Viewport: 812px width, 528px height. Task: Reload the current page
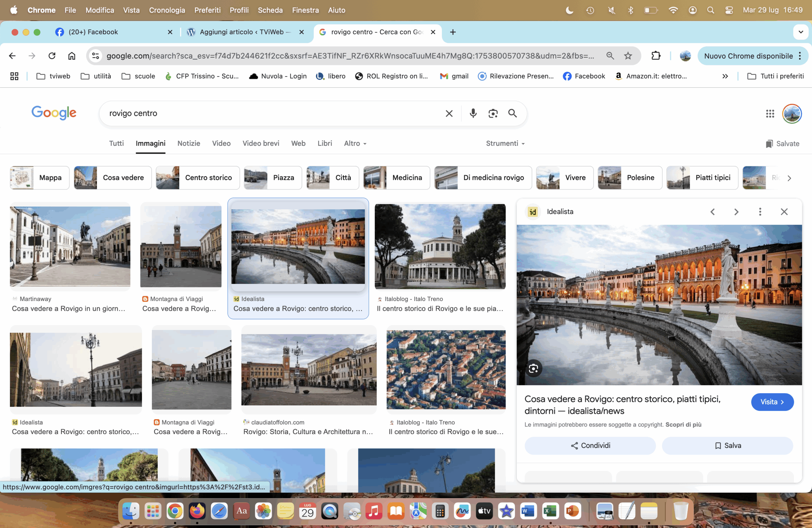(x=52, y=56)
